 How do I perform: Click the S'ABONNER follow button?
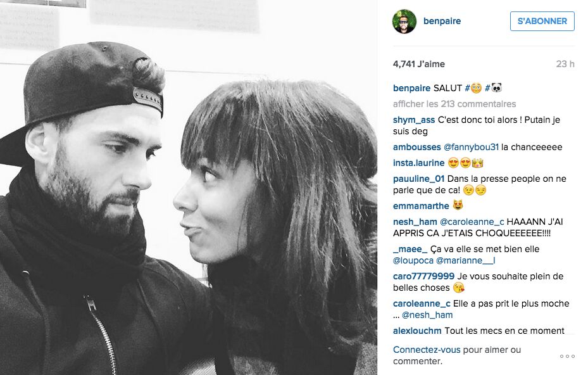pos(542,21)
